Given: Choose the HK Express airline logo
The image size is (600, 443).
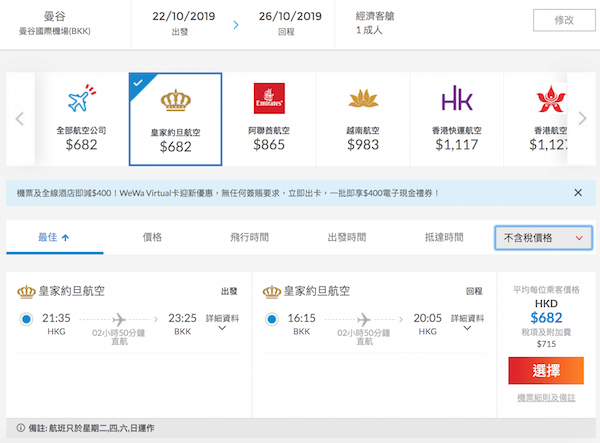Looking at the screenshot, I should coord(456,98).
